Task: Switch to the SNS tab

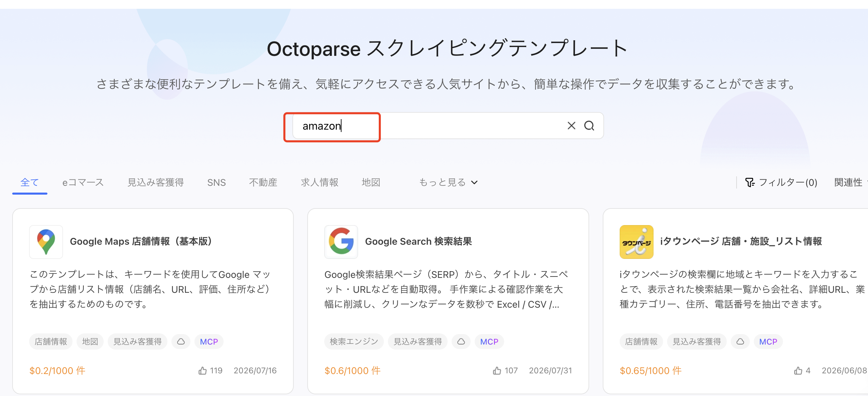Action: coord(216,182)
